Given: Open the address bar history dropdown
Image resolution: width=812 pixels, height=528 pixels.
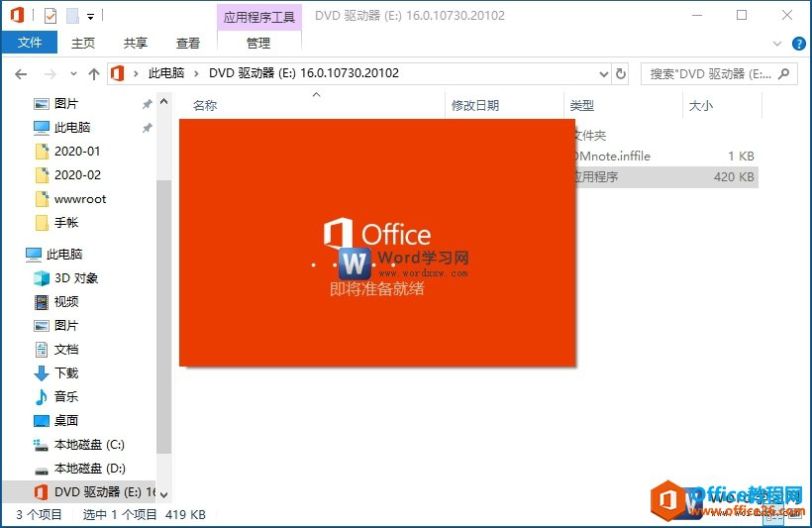Looking at the screenshot, I should coord(603,74).
